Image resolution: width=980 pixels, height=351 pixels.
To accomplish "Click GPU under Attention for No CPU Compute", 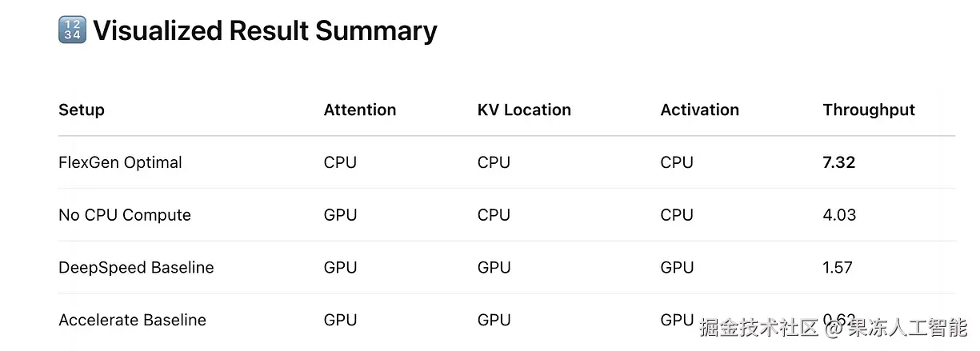I will tap(341, 215).
